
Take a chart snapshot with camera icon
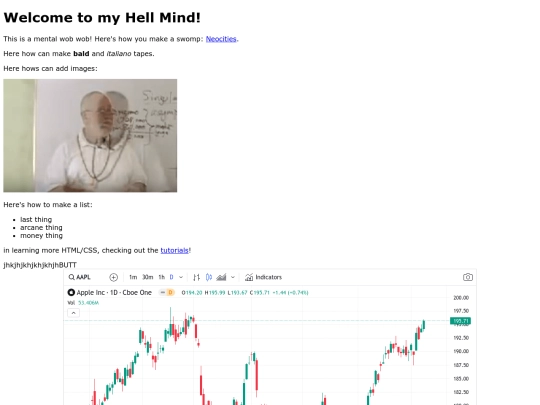click(x=468, y=277)
